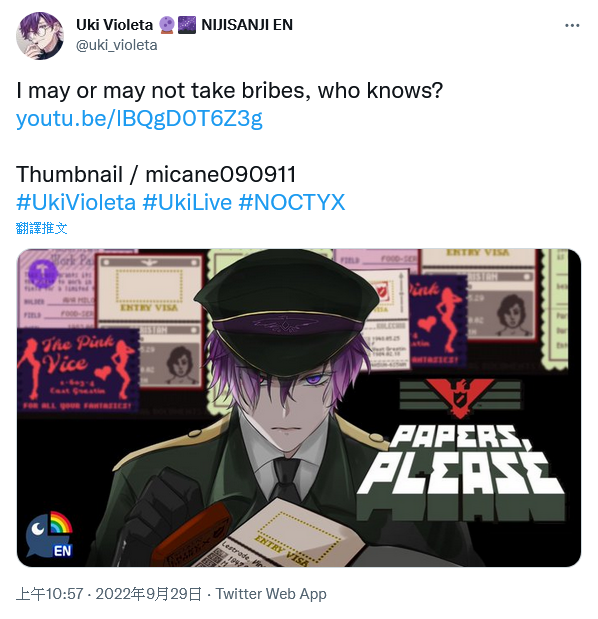
Task: Follow the youtu.be/IBQgD0T6Z3g link
Action: tap(139, 118)
